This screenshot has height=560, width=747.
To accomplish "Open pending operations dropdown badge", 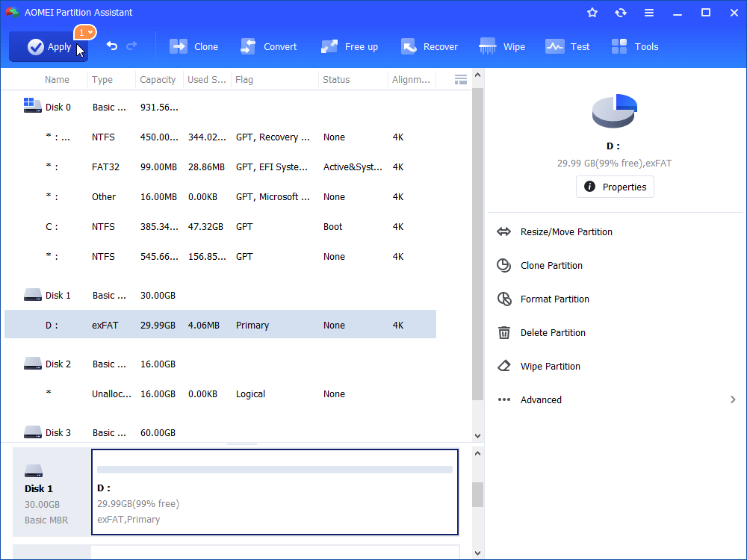I will (85, 32).
